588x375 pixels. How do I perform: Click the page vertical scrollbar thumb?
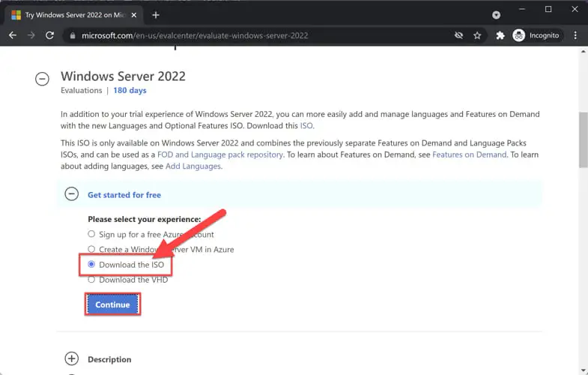tap(583, 139)
